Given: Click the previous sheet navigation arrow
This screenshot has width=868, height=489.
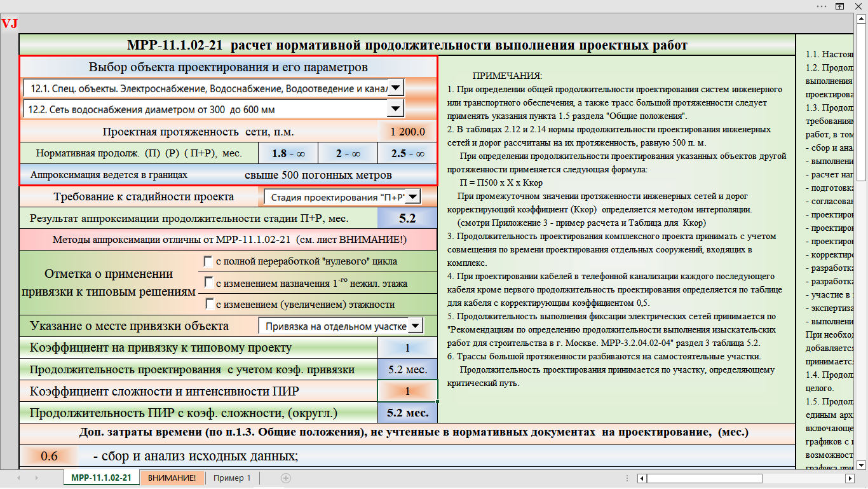Looking at the screenshot, I should pyautogui.click(x=18, y=478).
